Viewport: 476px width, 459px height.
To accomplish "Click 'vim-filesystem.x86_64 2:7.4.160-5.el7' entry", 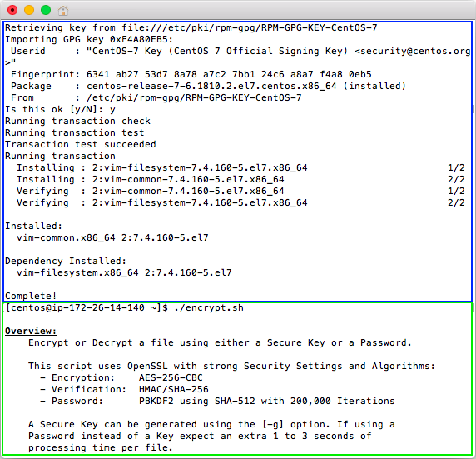I will (x=124, y=272).
